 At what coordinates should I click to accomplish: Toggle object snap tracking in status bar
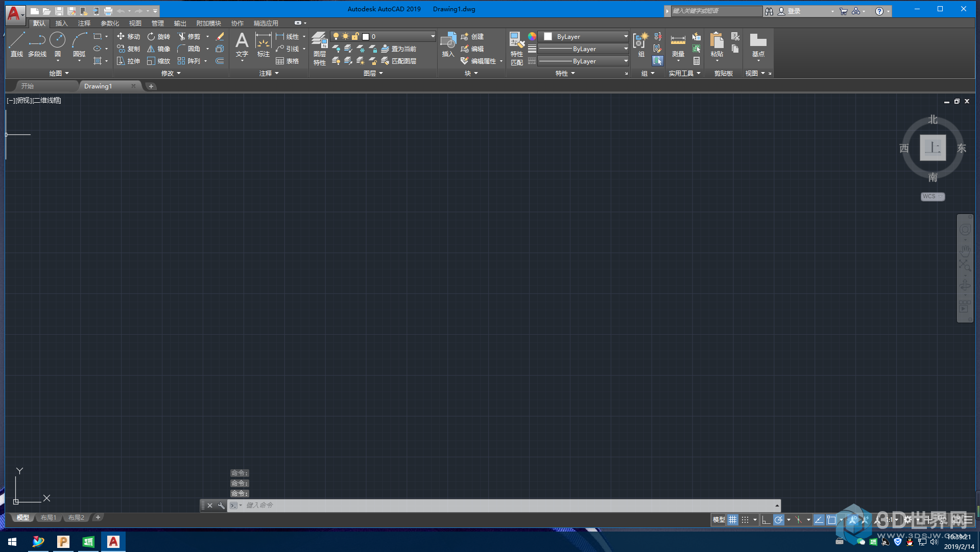819,520
